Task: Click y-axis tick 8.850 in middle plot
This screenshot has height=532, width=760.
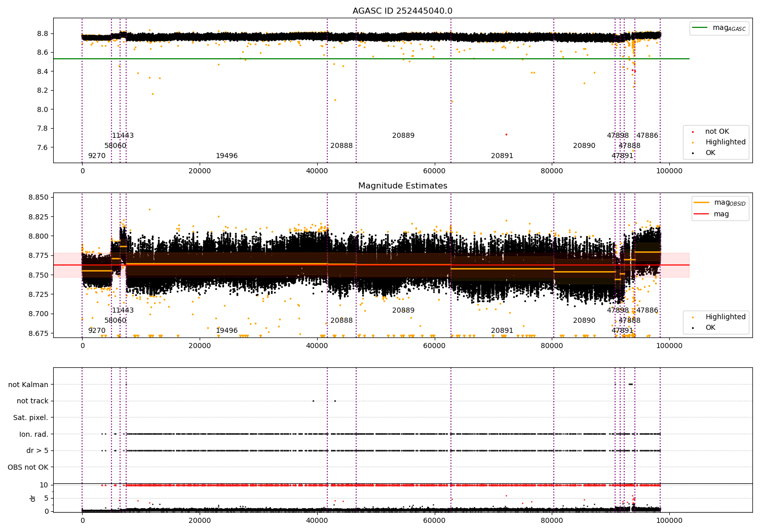Action: 39,197
